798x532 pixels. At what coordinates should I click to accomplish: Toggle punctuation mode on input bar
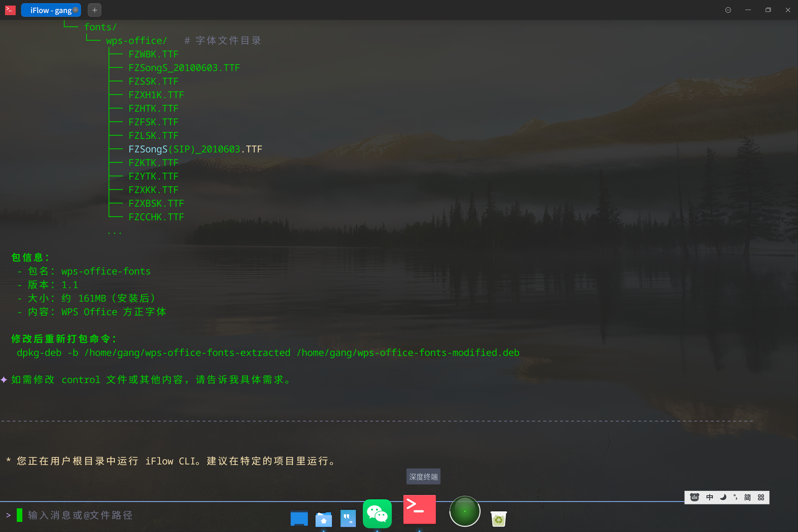click(x=735, y=497)
